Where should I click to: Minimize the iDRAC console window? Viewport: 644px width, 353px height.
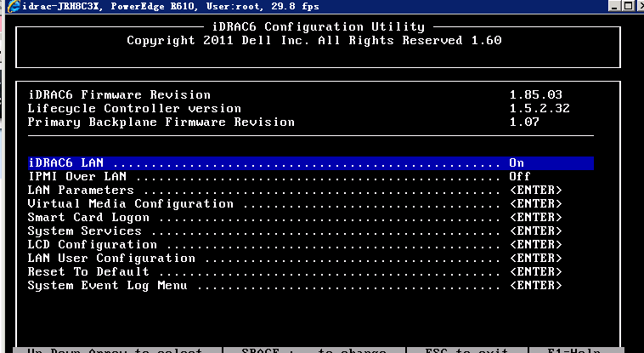point(615,6)
